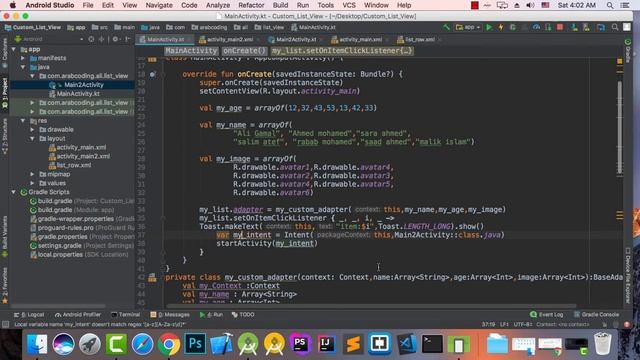Click the editor horizontal scrollbar
The height and width of the screenshot is (360, 640).
click(371, 306)
